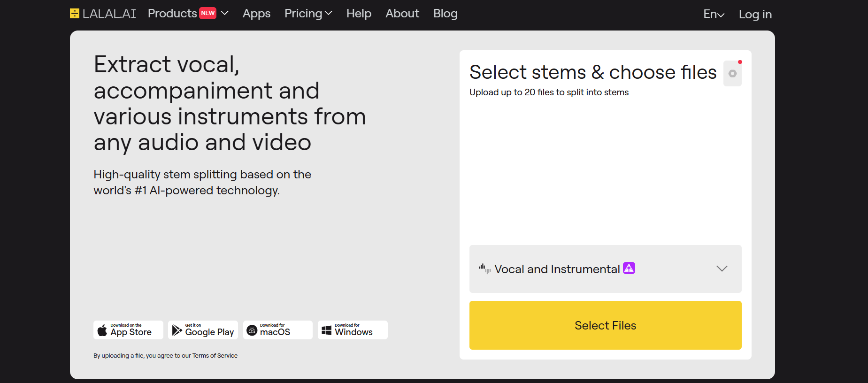Click the settings gear icon with red dot
Viewport: 868px width, 383px height.
pos(732,73)
